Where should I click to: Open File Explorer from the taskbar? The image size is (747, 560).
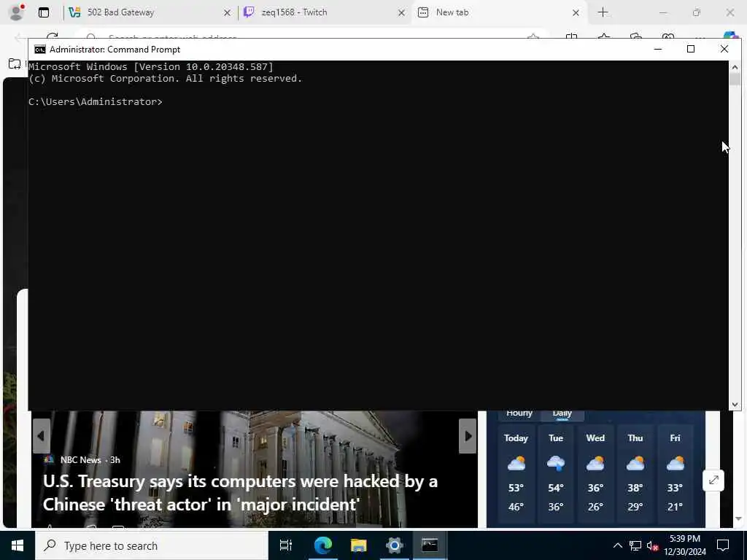coord(358,545)
